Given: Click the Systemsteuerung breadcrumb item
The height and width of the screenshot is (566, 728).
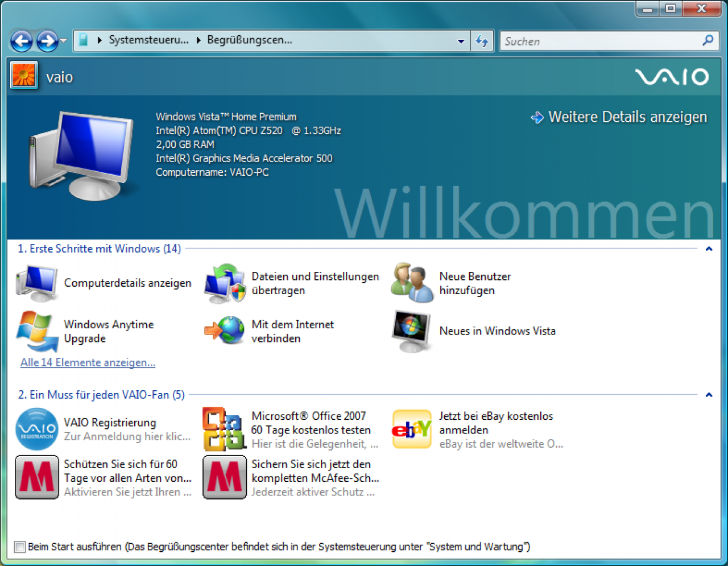Looking at the screenshot, I should point(148,40).
